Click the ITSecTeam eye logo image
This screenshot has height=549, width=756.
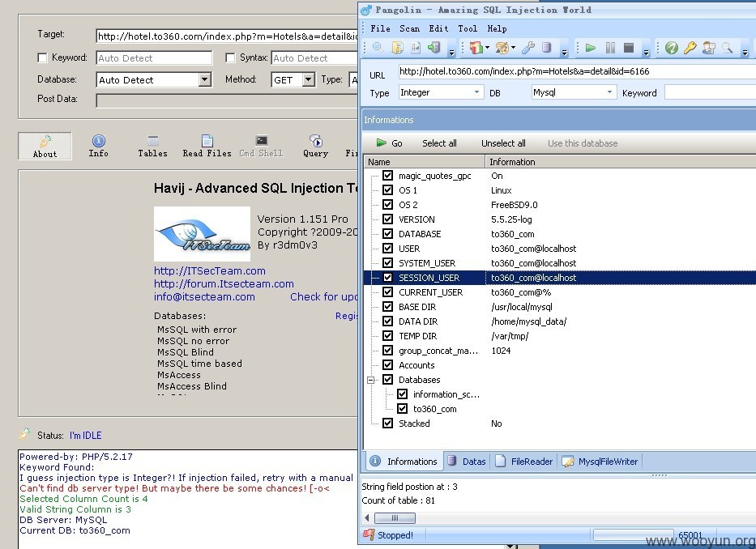tap(202, 234)
